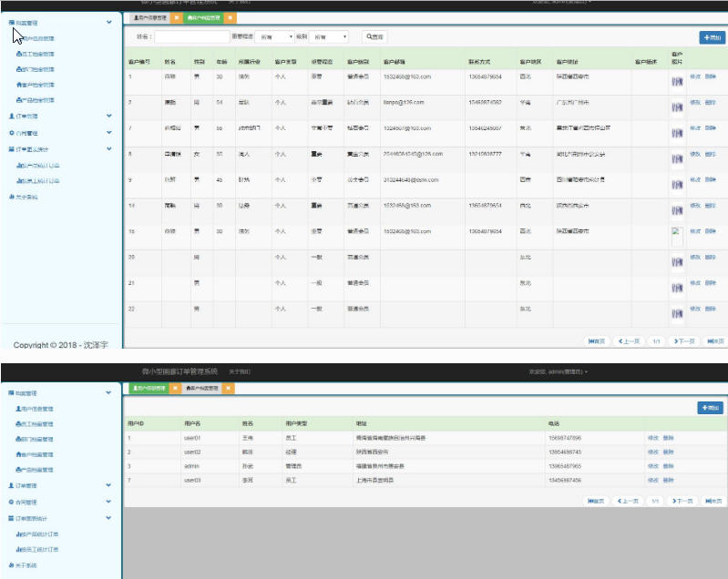The height and width of the screenshot is (579, 728).
Task: Close the 客户档案管理 tab in the upper window
Action: (x=231, y=17)
